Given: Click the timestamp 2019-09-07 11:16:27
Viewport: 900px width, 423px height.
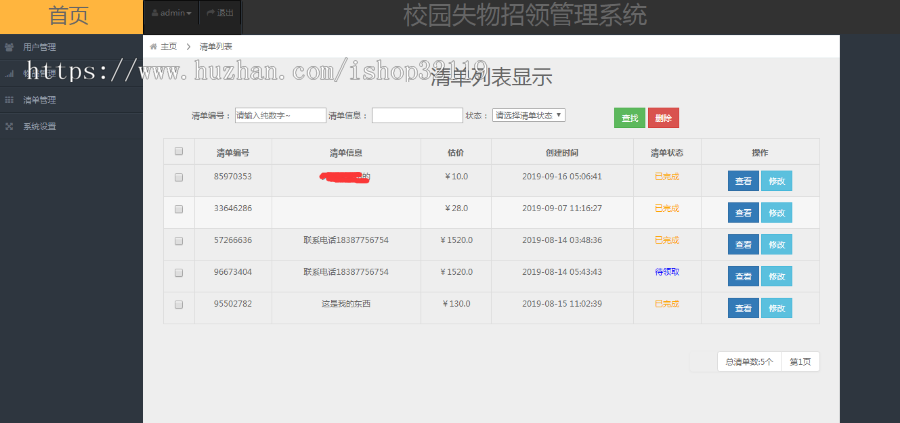Looking at the screenshot, I should (562, 208).
